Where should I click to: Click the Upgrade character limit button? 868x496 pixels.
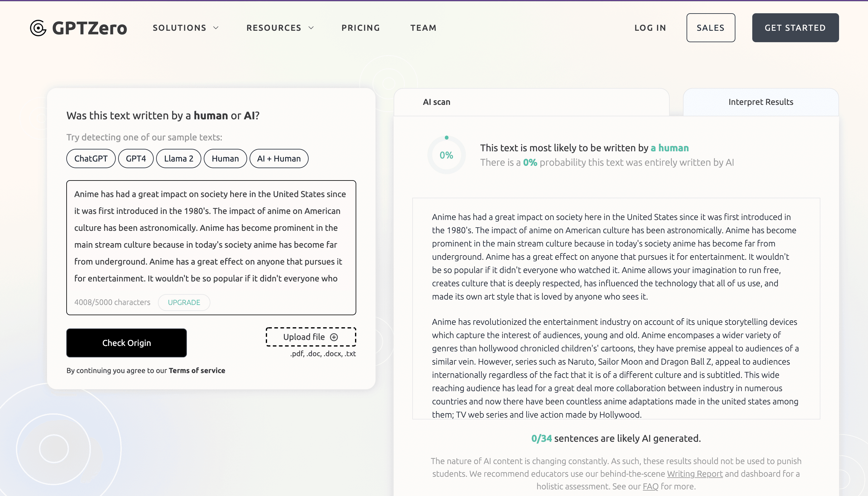184,302
